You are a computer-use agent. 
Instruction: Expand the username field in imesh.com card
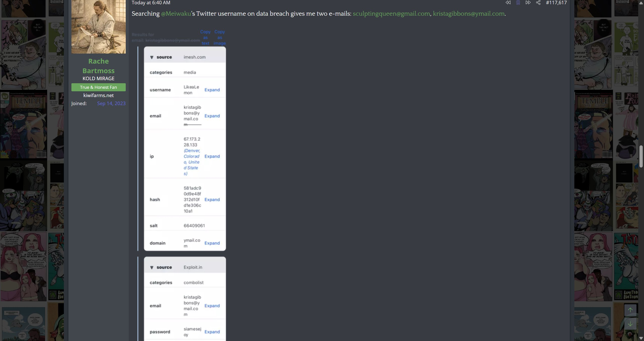click(x=212, y=90)
